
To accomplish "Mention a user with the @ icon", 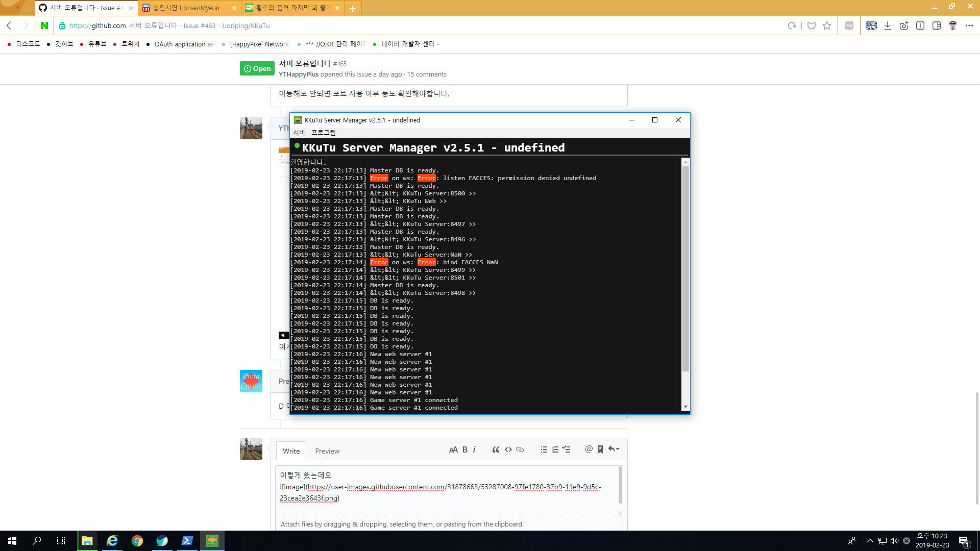I will [x=588, y=449].
